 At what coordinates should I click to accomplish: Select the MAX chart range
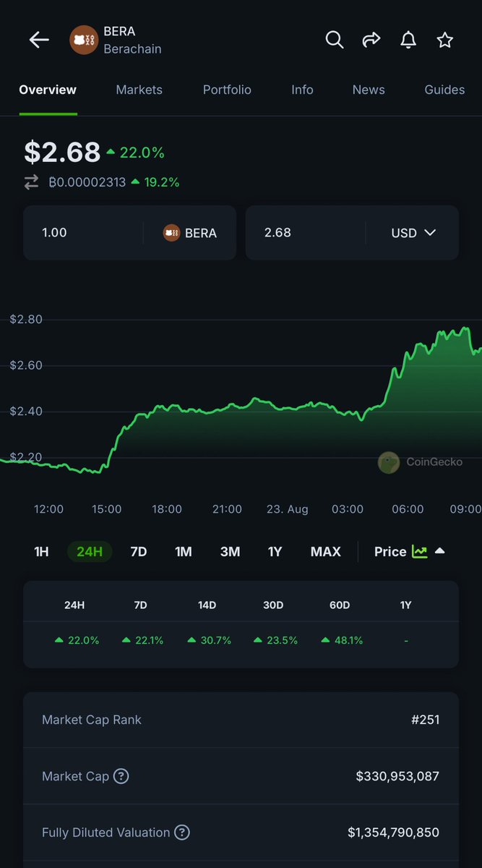point(325,552)
